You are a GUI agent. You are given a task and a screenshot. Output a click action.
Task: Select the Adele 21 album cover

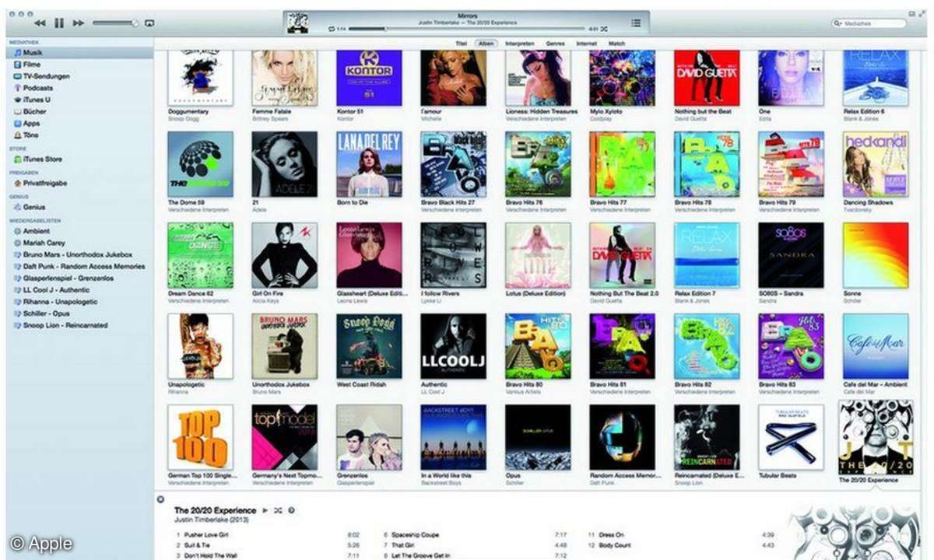click(x=284, y=163)
